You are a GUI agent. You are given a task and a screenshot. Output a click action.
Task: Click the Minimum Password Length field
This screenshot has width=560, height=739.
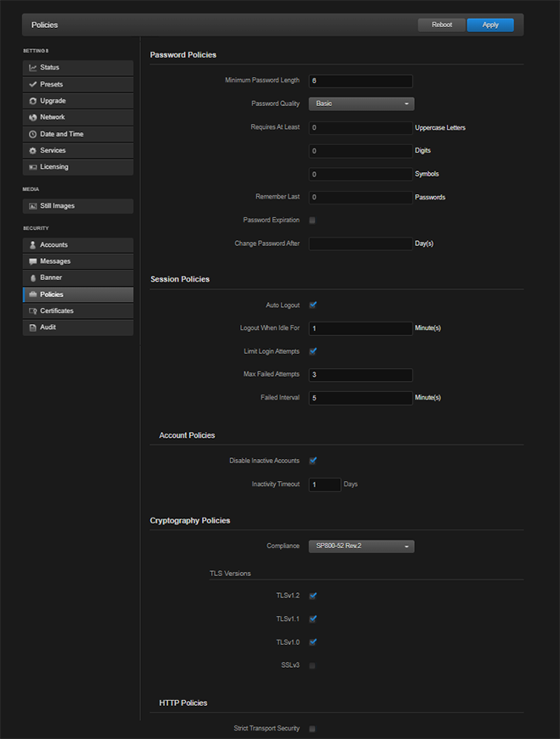(x=361, y=81)
